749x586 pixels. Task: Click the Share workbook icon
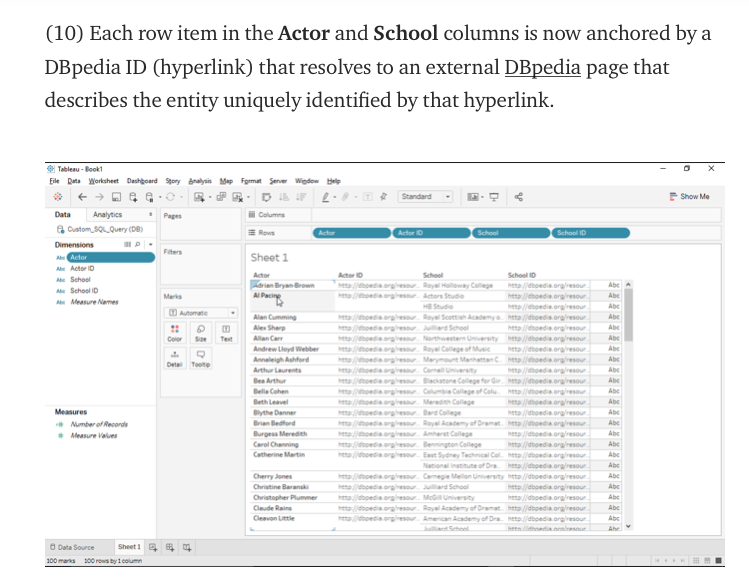tap(519, 197)
